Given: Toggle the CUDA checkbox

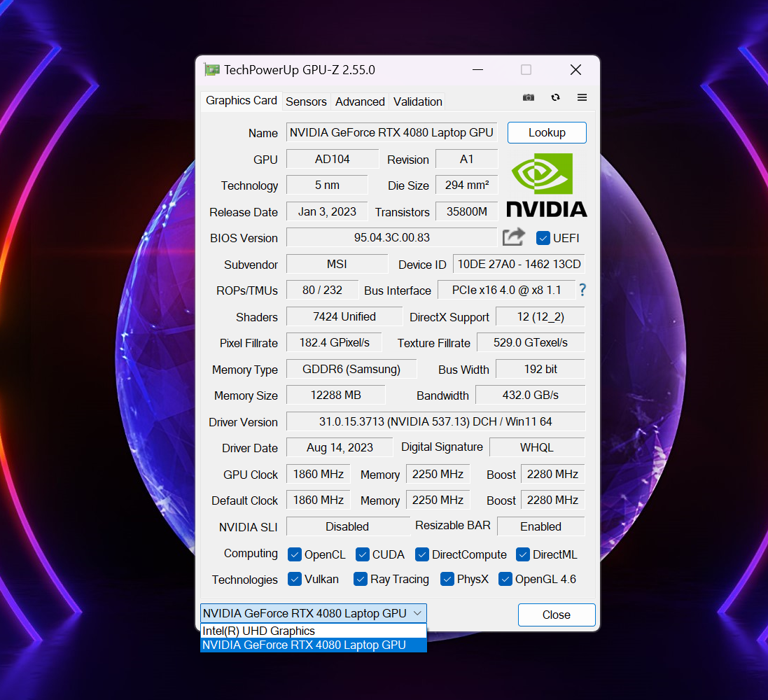Looking at the screenshot, I should [363, 554].
